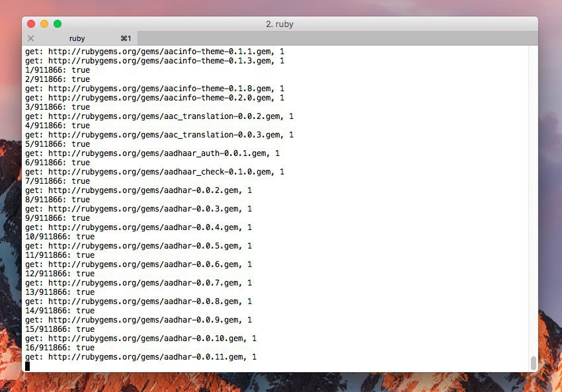This screenshot has height=392, width=562.
Task: Click the '14/911866: true' output line
Action: click(60, 311)
